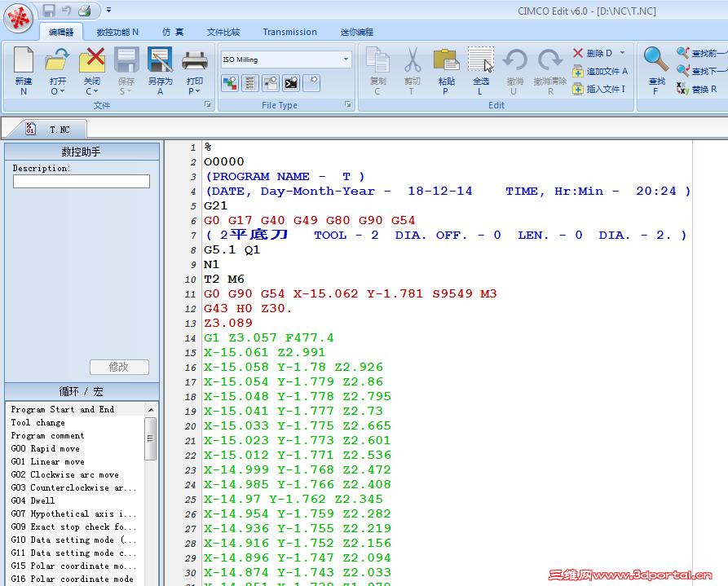Switch to the Transmission ribbon tab
This screenshot has height=586, width=728.
[x=289, y=32]
